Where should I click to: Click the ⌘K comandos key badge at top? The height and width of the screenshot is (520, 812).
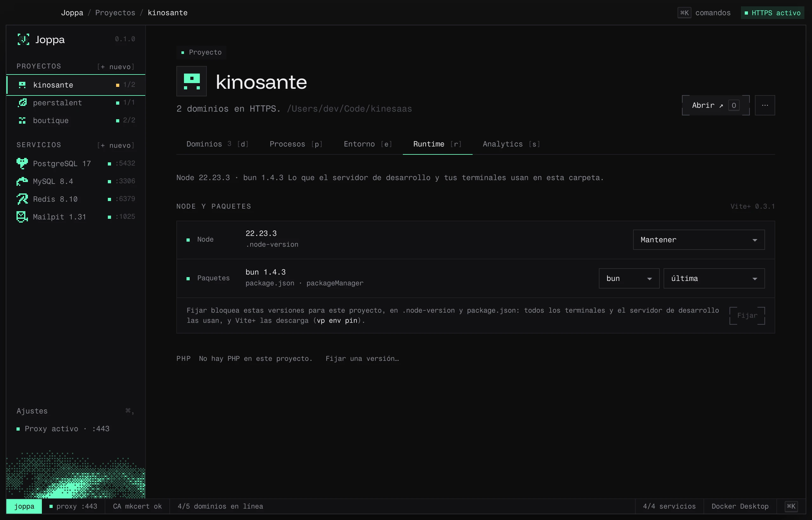pyautogui.click(x=684, y=13)
